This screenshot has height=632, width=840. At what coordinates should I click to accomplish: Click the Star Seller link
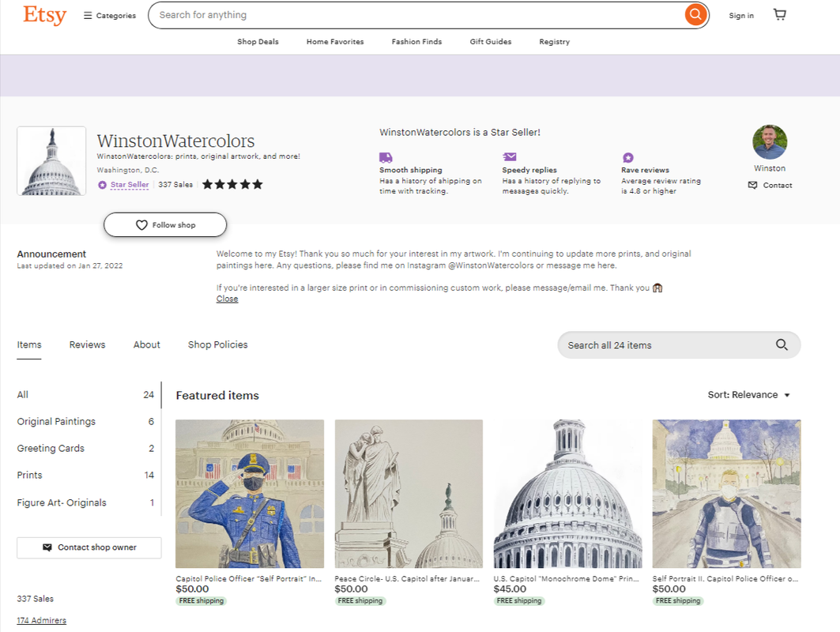click(x=130, y=185)
